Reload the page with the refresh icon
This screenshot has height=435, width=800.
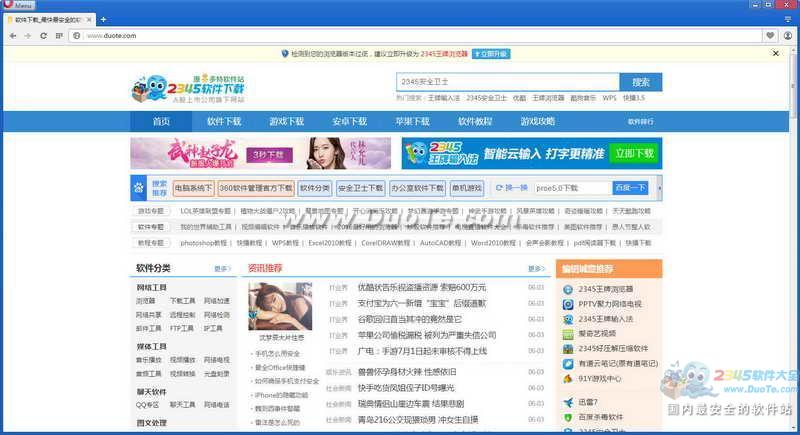(x=43, y=36)
